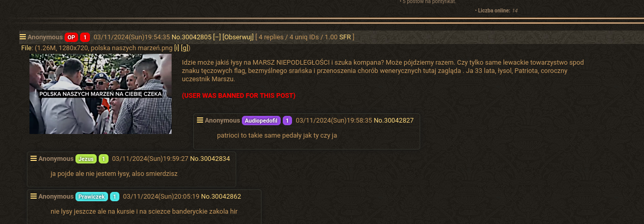Click the red OP badge

click(71, 37)
